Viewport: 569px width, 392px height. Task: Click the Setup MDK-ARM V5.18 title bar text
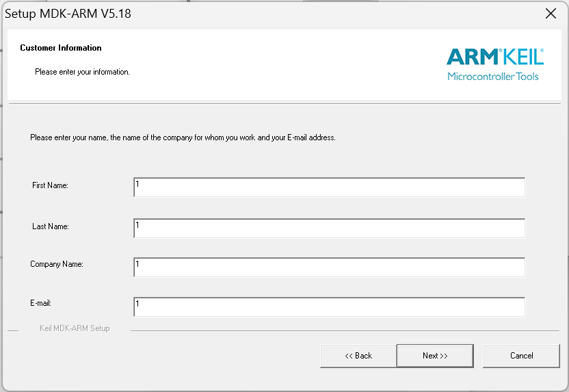[68, 14]
